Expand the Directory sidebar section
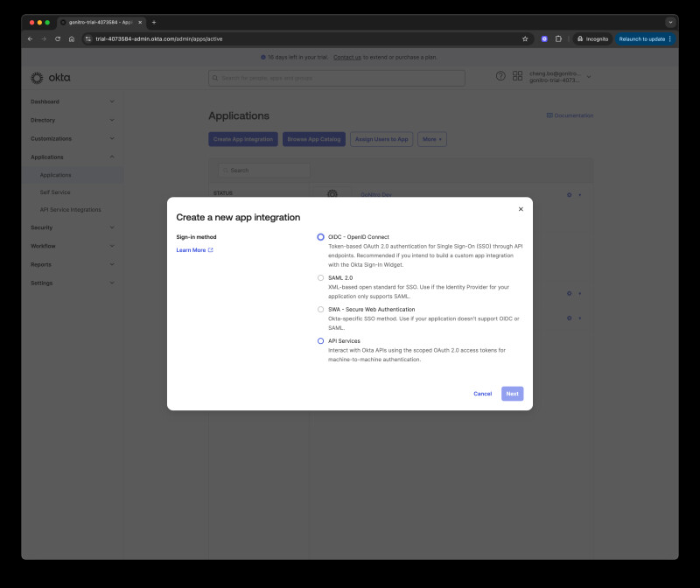This screenshot has height=588, width=700. (73, 120)
